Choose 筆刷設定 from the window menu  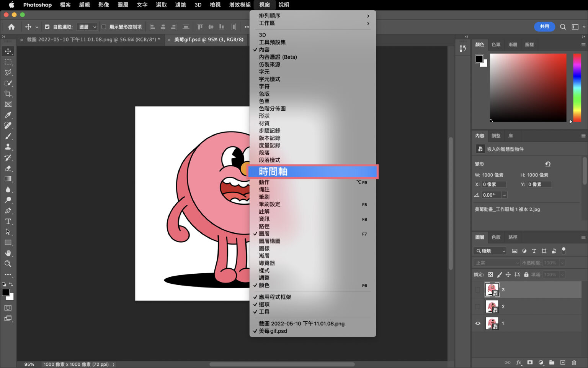(313, 204)
